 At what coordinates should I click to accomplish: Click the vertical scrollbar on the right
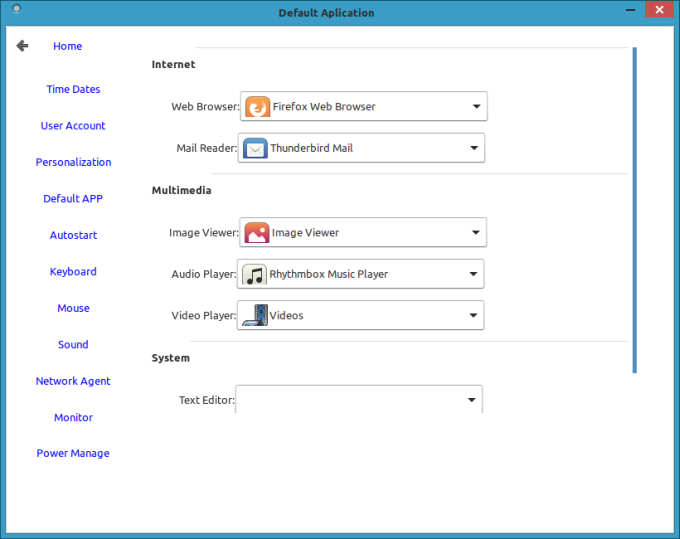tap(634, 210)
